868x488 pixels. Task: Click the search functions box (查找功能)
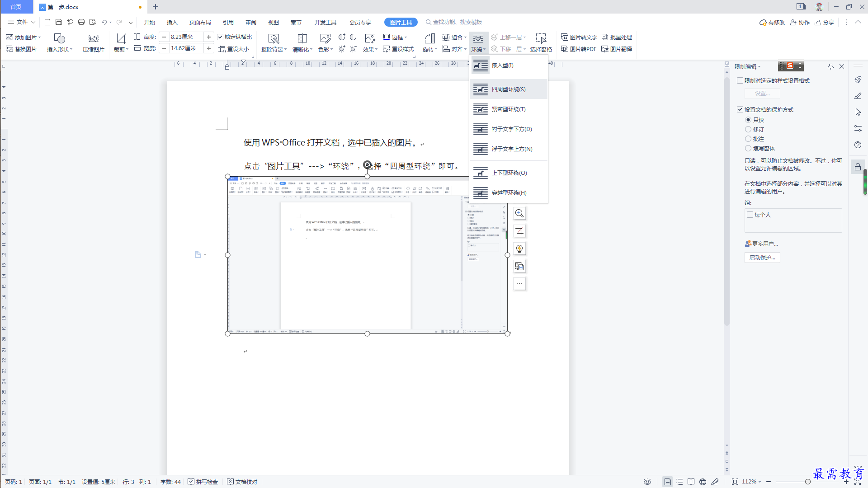(454, 22)
